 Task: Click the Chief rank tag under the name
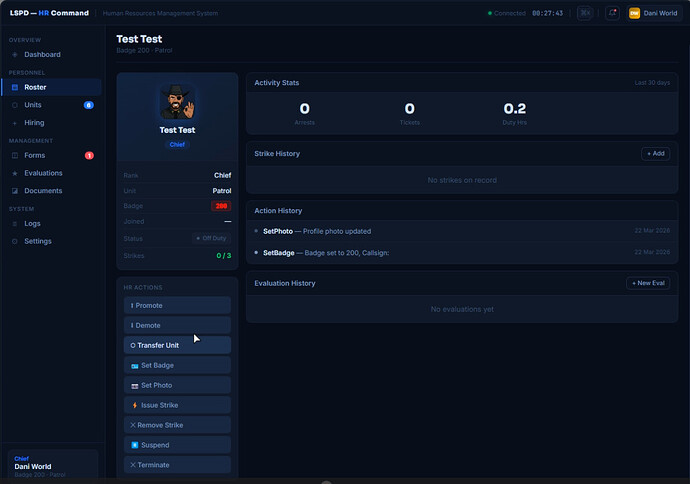pos(177,144)
